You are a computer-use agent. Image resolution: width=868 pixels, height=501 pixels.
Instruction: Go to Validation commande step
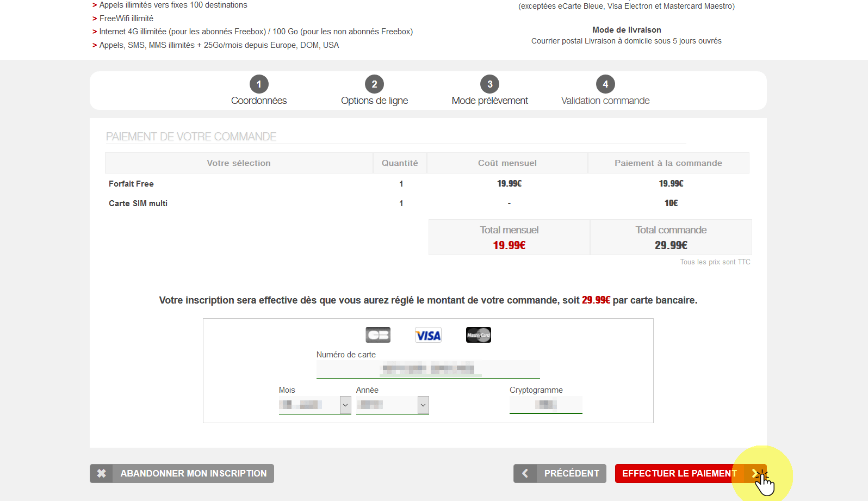(605, 101)
